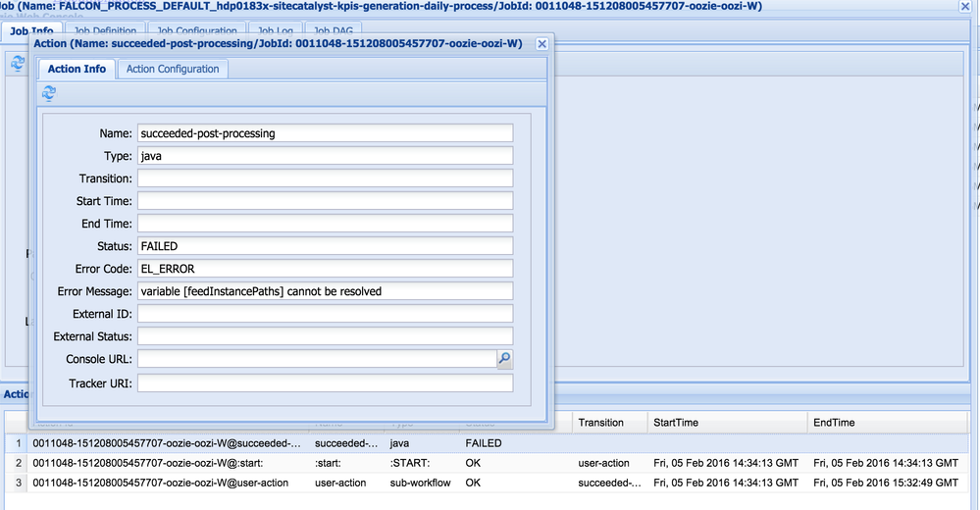The width and height of the screenshot is (980, 510).
Task: Open the Job Info tab
Action: 31,30
